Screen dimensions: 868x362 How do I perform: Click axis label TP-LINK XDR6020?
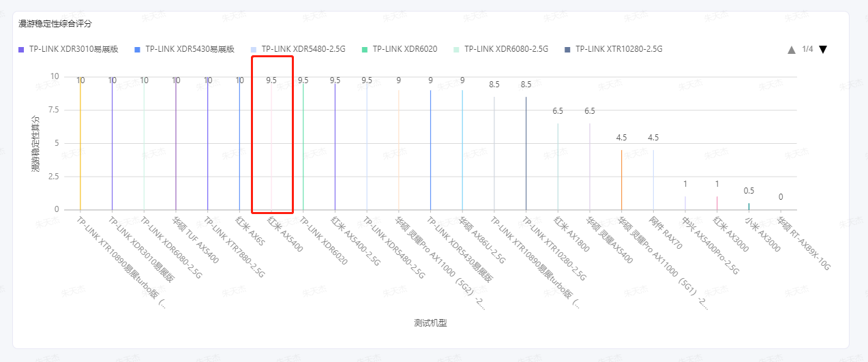(323, 241)
